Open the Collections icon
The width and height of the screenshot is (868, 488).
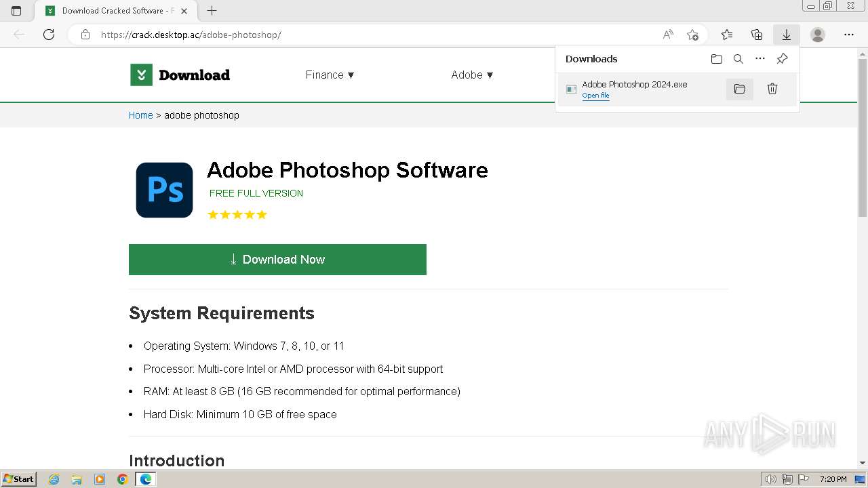click(757, 35)
